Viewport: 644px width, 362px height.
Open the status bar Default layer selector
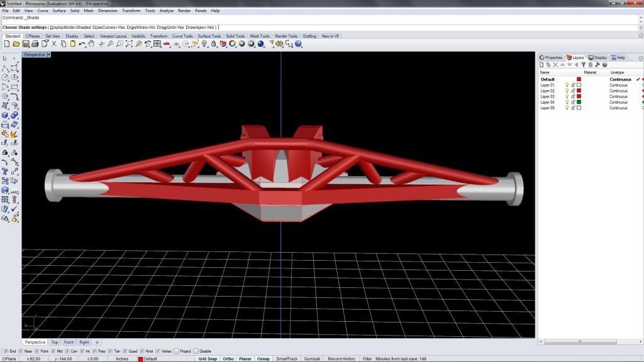tap(150, 359)
